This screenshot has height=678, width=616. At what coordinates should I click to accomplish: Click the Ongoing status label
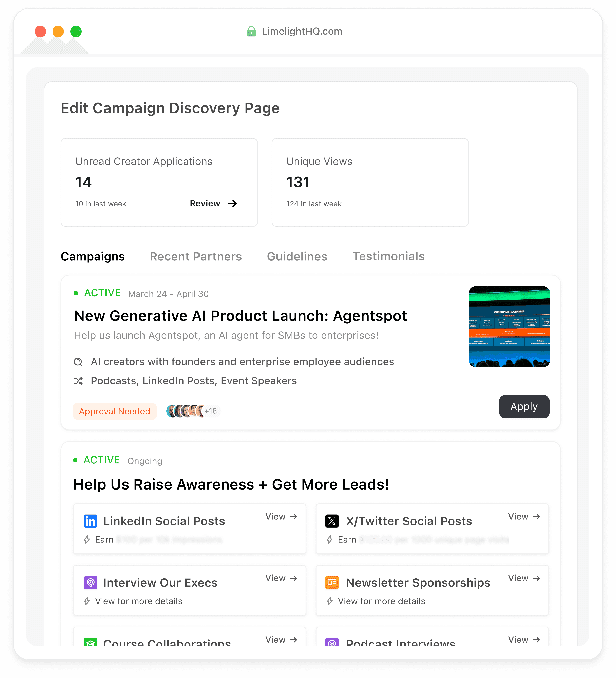point(145,461)
